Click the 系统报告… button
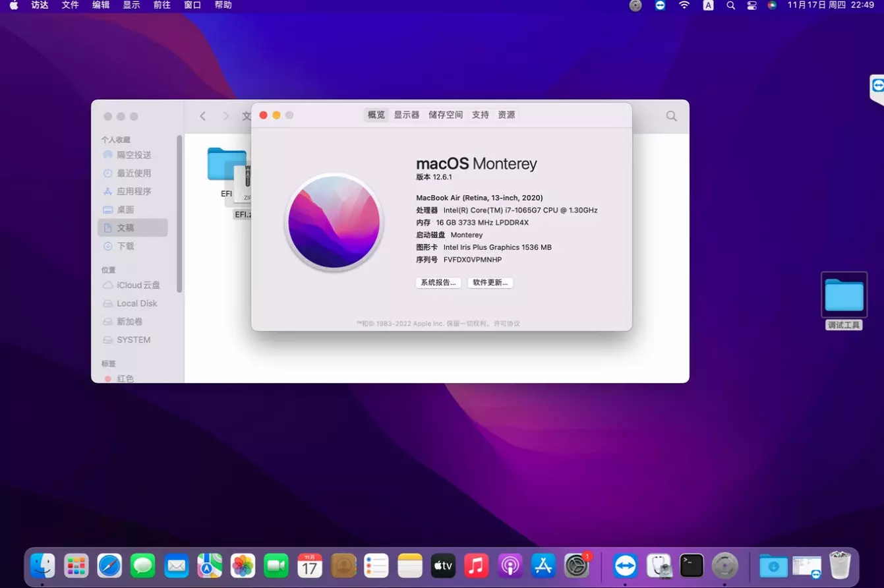Image resolution: width=884 pixels, height=588 pixels. click(438, 282)
